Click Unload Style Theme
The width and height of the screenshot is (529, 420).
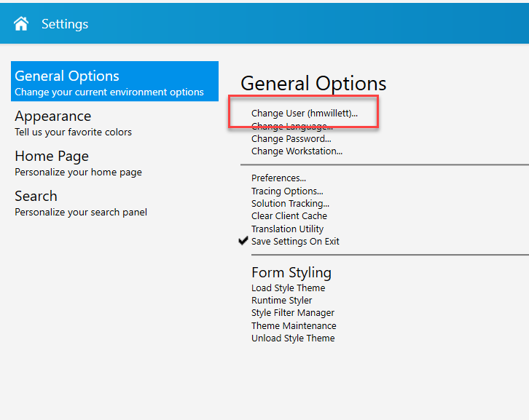[x=293, y=338]
